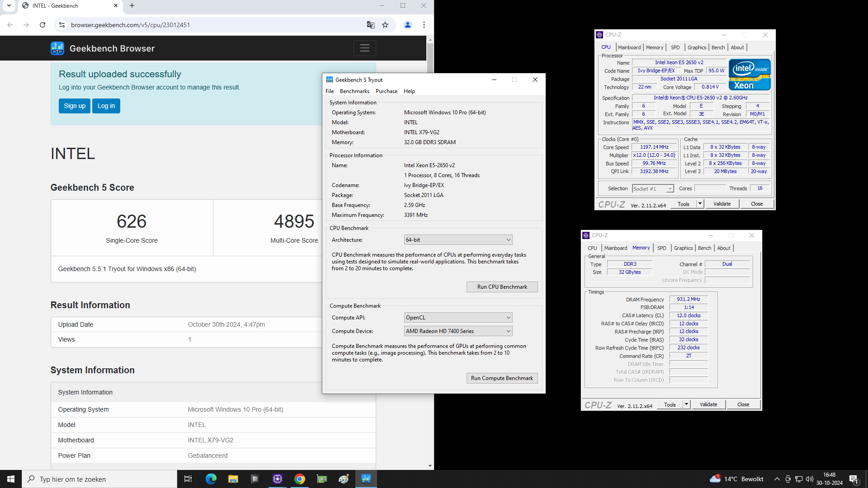Click Validate in lower CPU-Z window
The height and width of the screenshot is (488, 868).
pos(708,404)
